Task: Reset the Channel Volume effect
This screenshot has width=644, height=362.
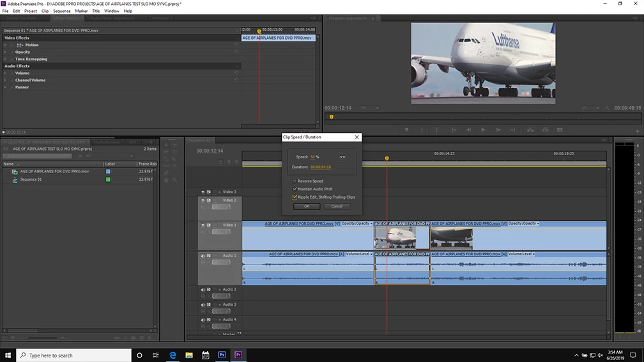Action: [x=236, y=80]
